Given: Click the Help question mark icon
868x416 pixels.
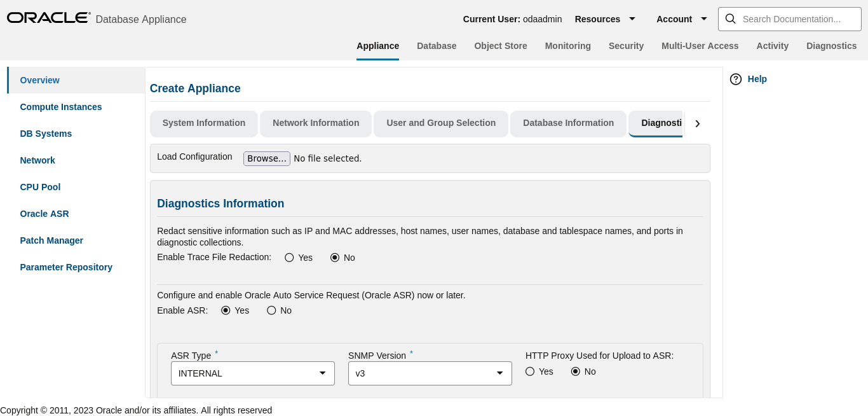Looking at the screenshot, I should [736, 80].
